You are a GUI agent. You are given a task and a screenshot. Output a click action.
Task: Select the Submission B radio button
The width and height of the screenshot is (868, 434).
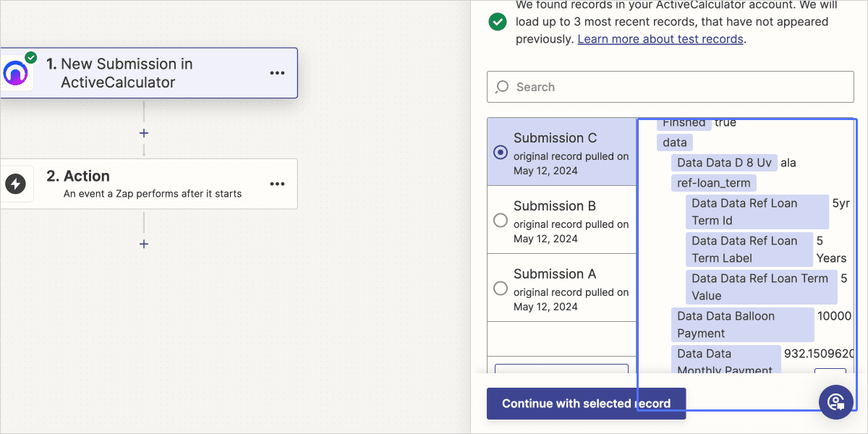[500, 220]
